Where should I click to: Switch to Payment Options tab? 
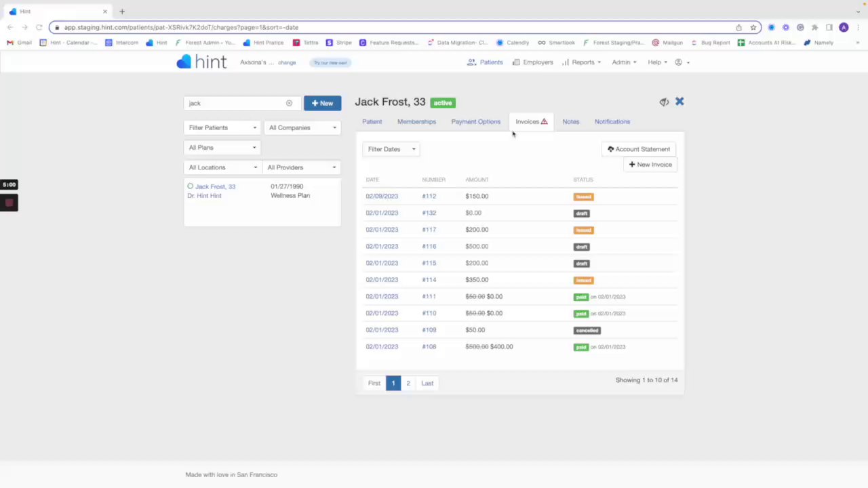[x=475, y=121]
